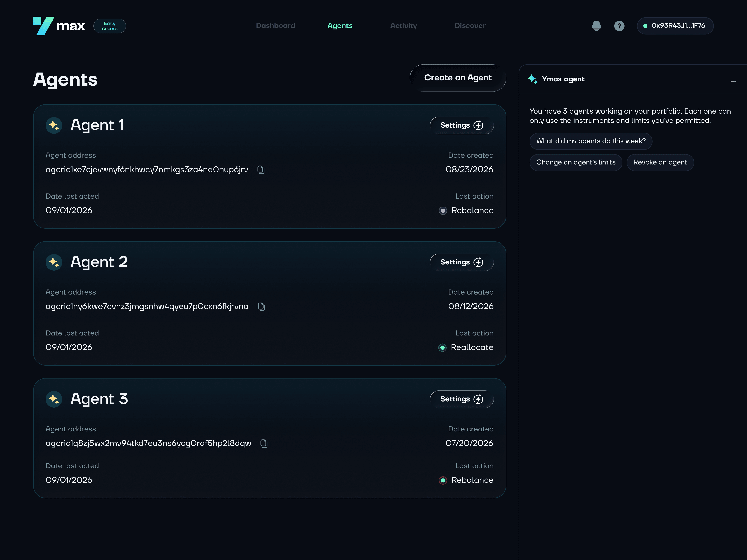Click Agent 3 address text

click(149, 443)
